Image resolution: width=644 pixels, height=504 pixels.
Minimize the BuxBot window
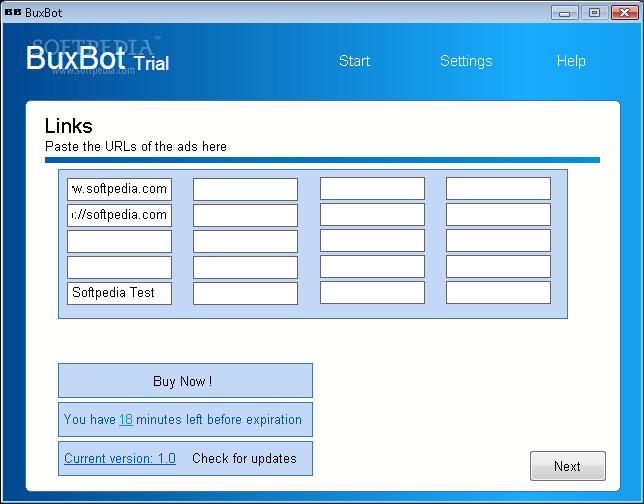[564, 13]
